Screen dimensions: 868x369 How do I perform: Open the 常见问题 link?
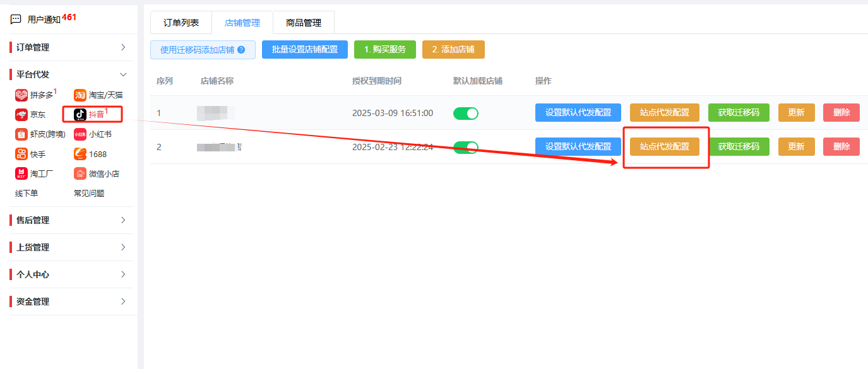[89, 194]
